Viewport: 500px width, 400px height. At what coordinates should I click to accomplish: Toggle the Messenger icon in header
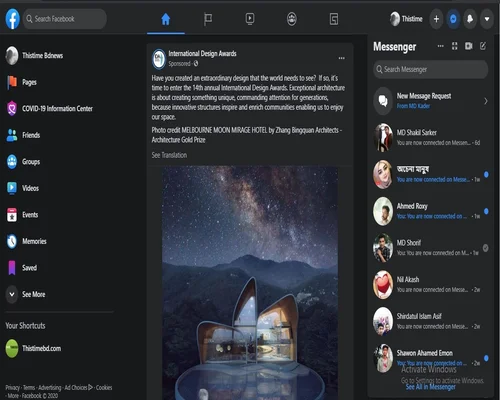[x=453, y=19]
